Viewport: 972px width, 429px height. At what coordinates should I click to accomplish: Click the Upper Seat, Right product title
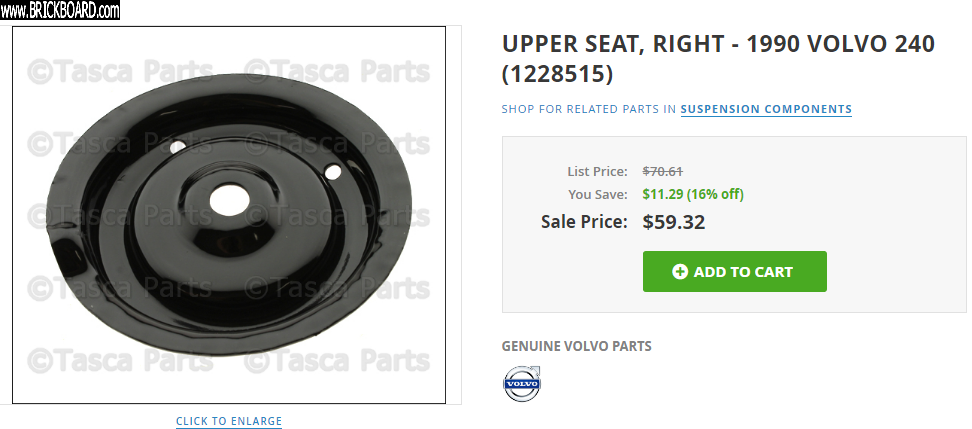(717, 44)
